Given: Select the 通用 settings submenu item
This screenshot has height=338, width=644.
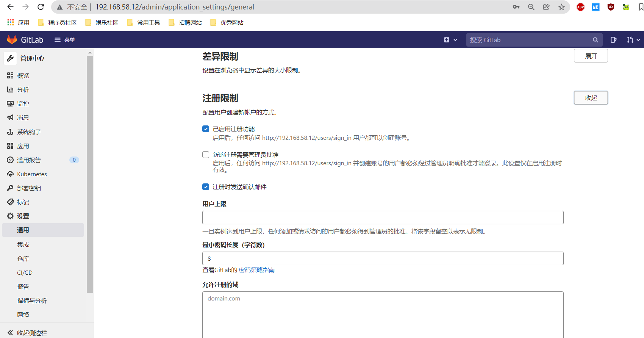Looking at the screenshot, I should 43,230.
